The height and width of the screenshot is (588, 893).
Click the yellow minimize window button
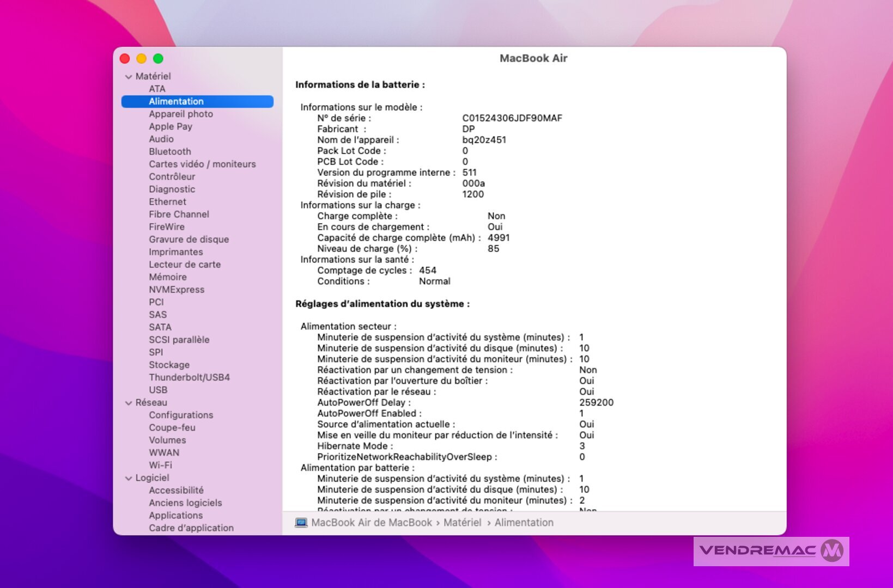(141, 59)
